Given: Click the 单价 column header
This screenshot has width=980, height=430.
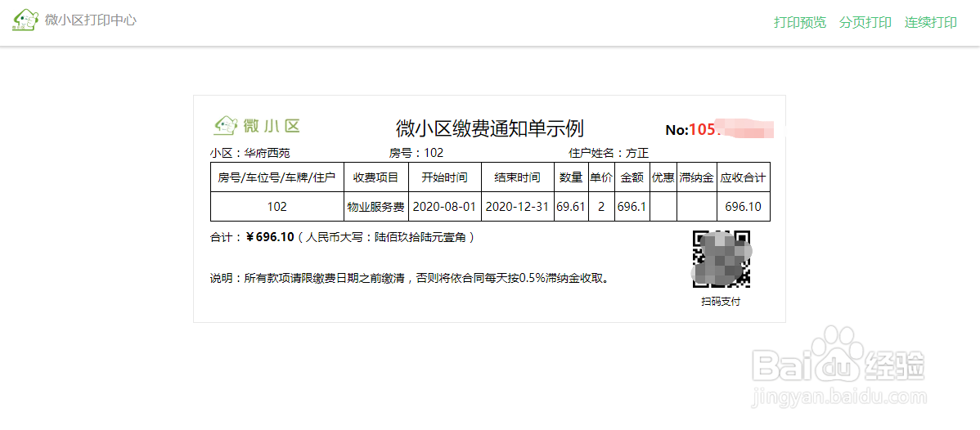Looking at the screenshot, I should pyautogui.click(x=601, y=177).
